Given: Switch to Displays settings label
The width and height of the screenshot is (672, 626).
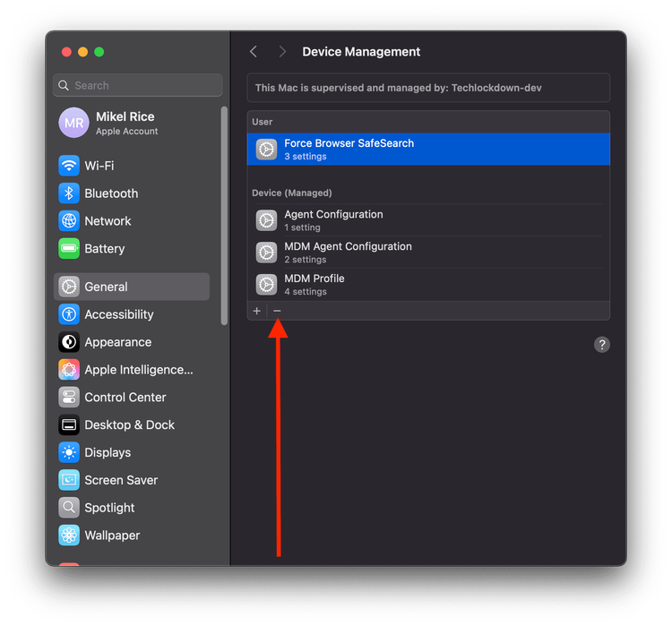Looking at the screenshot, I should [108, 453].
